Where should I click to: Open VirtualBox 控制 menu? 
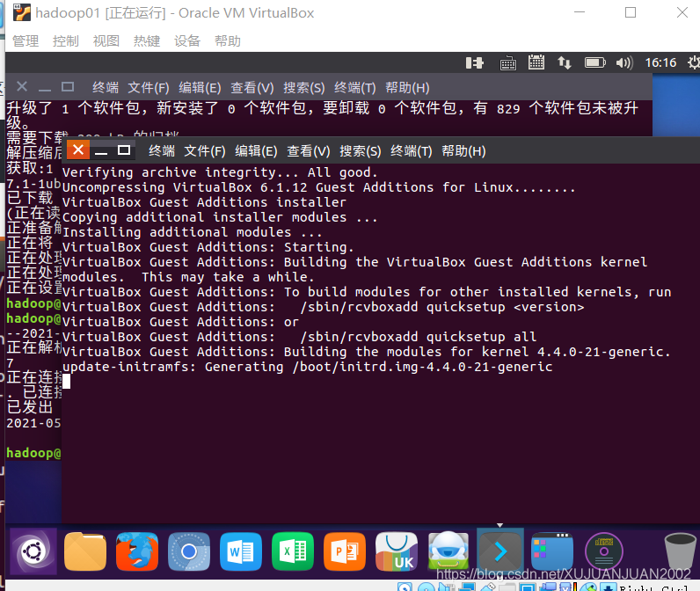point(66,41)
